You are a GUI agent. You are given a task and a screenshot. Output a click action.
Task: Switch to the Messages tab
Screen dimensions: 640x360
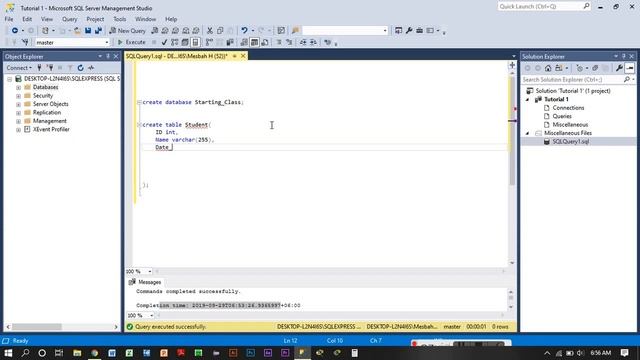(145, 282)
